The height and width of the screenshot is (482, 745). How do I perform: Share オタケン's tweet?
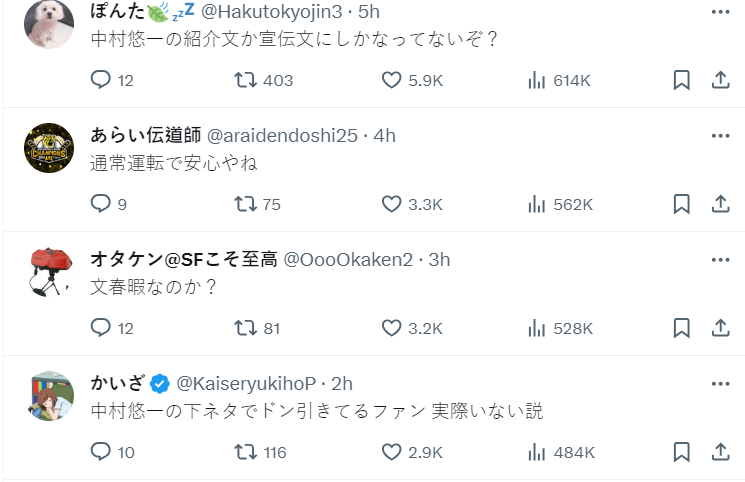click(x=719, y=327)
